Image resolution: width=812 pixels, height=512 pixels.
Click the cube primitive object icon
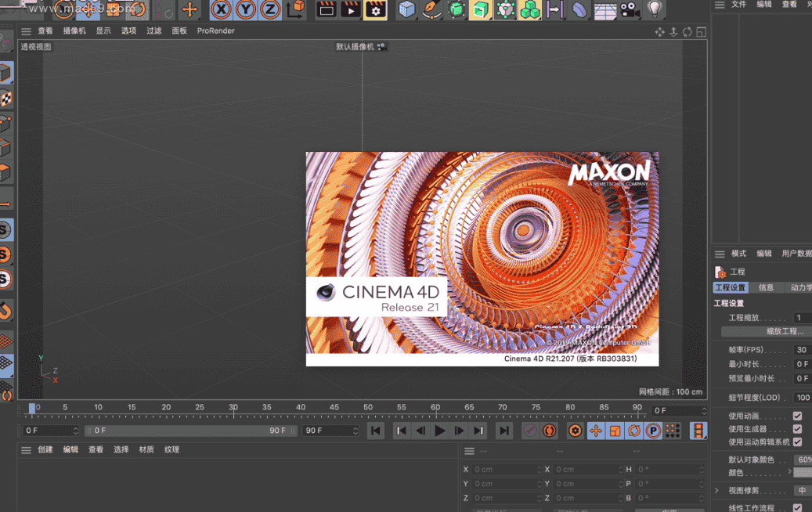(406, 9)
